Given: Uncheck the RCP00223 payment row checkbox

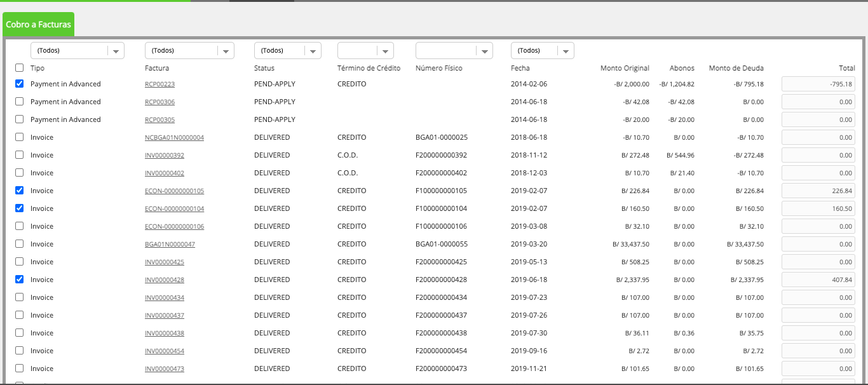Looking at the screenshot, I should pyautogui.click(x=20, y=84).
